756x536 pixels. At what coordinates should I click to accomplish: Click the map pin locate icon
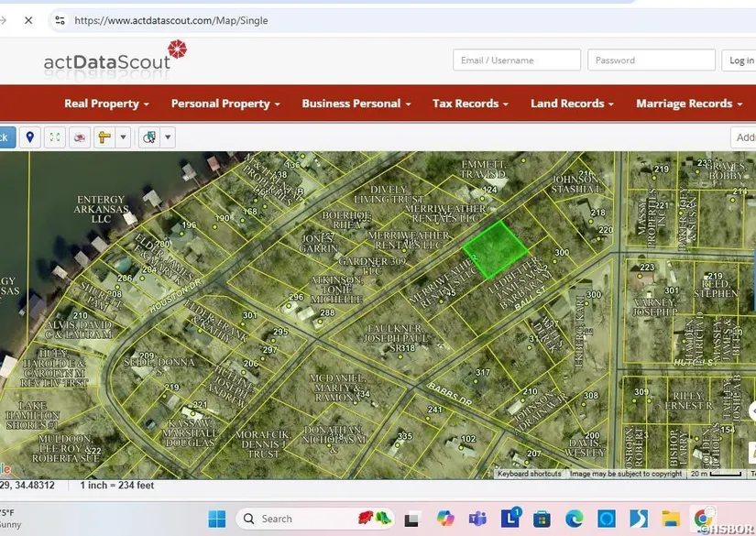tap(30, 137)
